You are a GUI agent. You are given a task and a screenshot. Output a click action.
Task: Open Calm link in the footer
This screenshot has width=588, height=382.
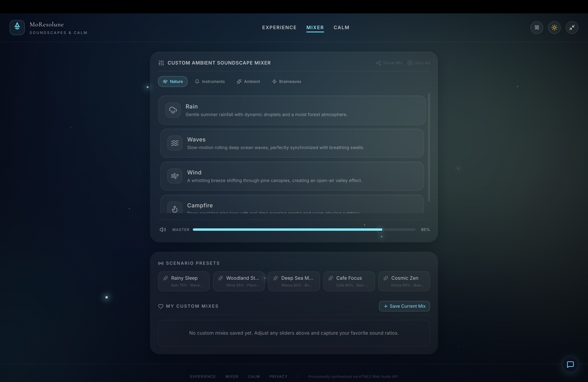pos(254,377)
